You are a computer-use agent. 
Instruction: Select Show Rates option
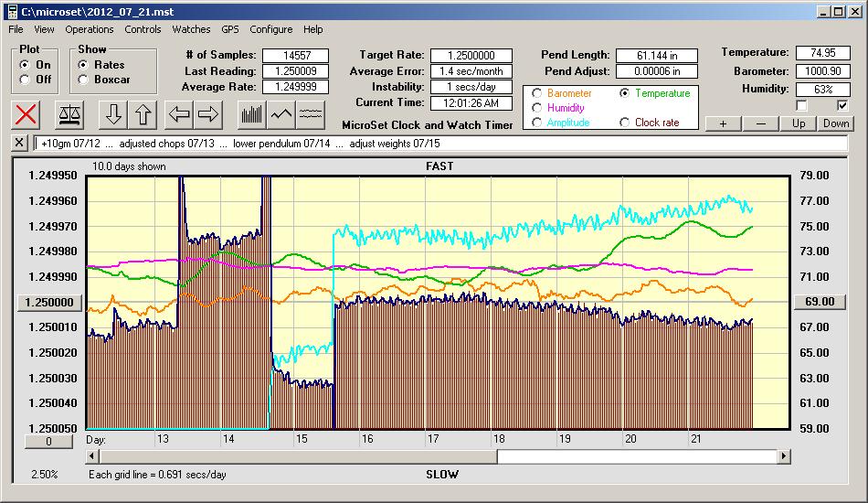(x=83, y=65)
